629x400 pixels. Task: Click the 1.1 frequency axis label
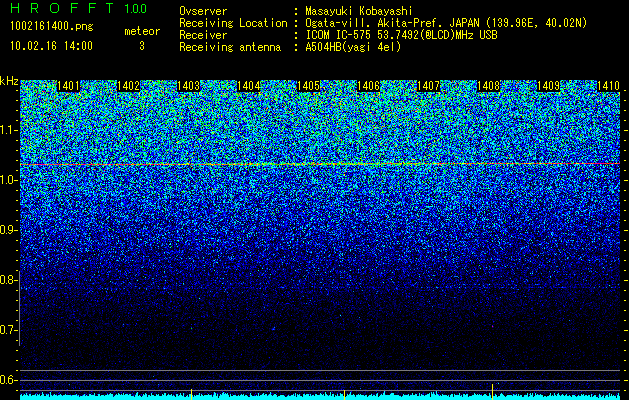pyautogui.click(x=8, y=130)
